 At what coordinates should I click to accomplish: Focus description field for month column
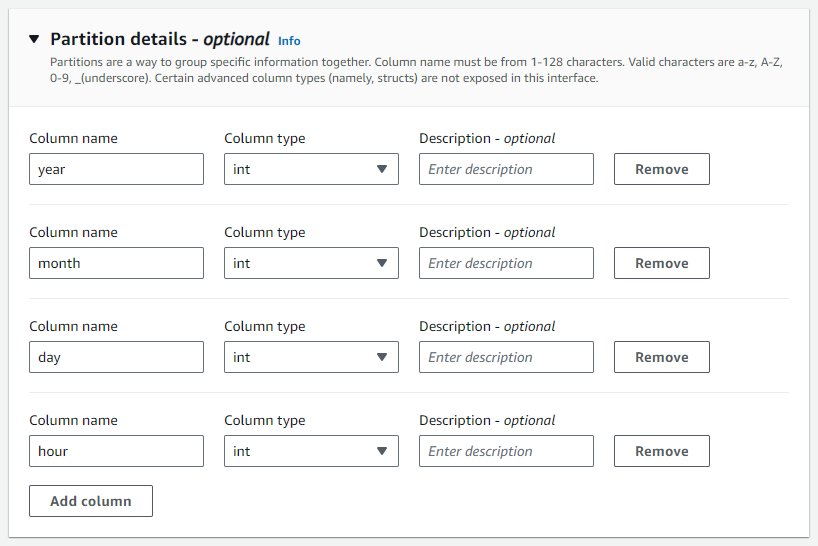[x=506, y=263]
